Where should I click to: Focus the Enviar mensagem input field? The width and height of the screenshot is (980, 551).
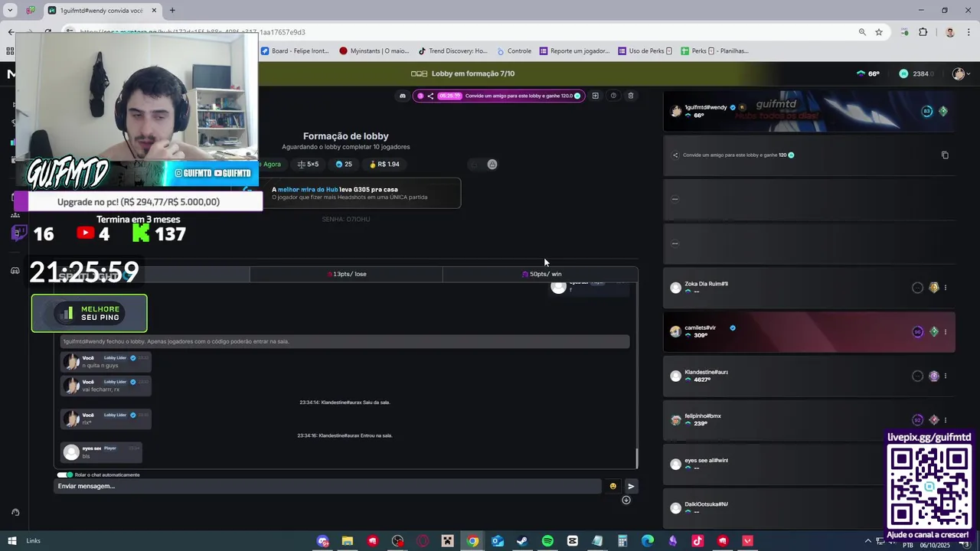[x=329, y=486]
